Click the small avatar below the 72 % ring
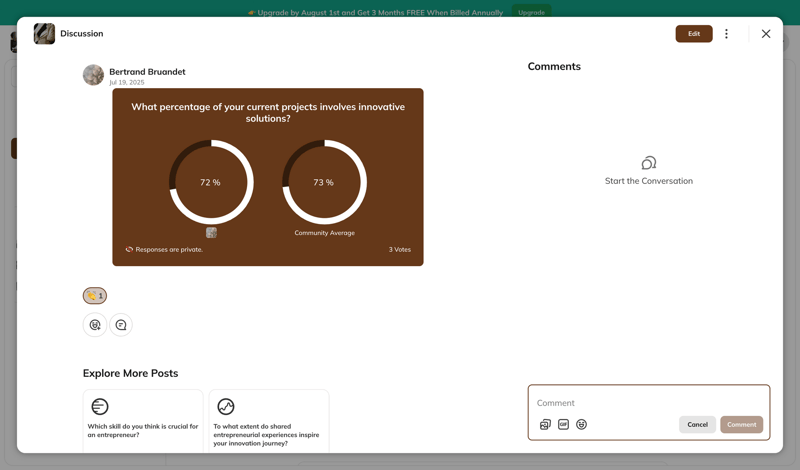 point(211,233)
